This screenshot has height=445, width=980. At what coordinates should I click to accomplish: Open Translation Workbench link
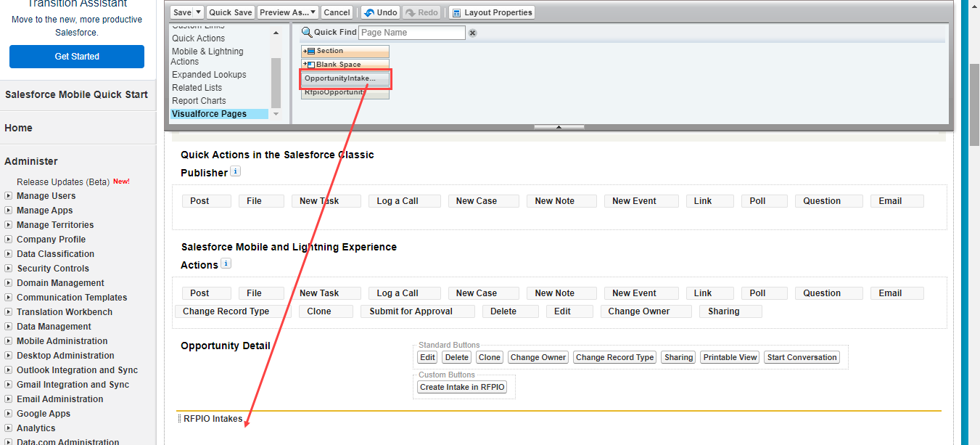pos(65,312)
